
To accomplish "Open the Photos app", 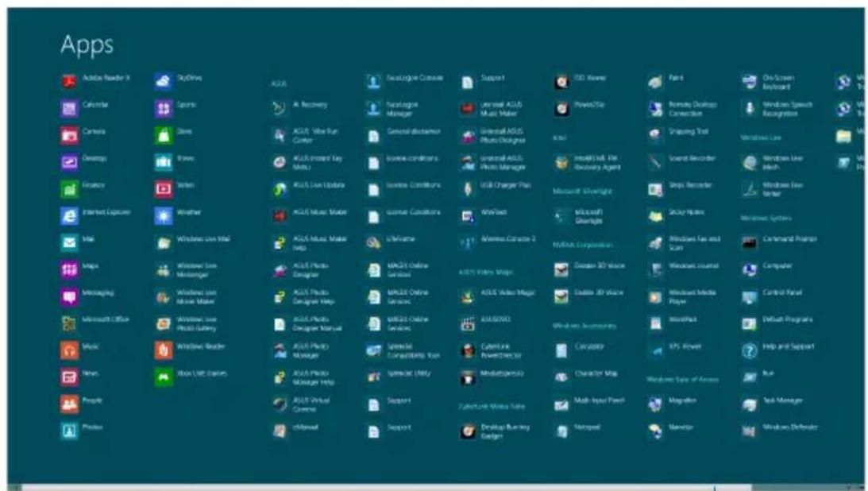I will pos(81,431).
